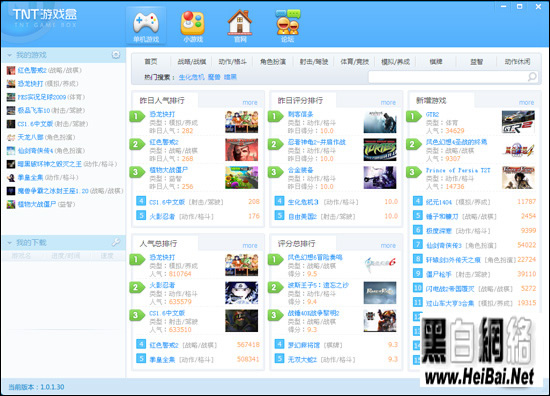This screenshot has width=550, height=396.
Task: Open 生化危机3 in 昨日评分排行 row 4
Action: [303, 202]
